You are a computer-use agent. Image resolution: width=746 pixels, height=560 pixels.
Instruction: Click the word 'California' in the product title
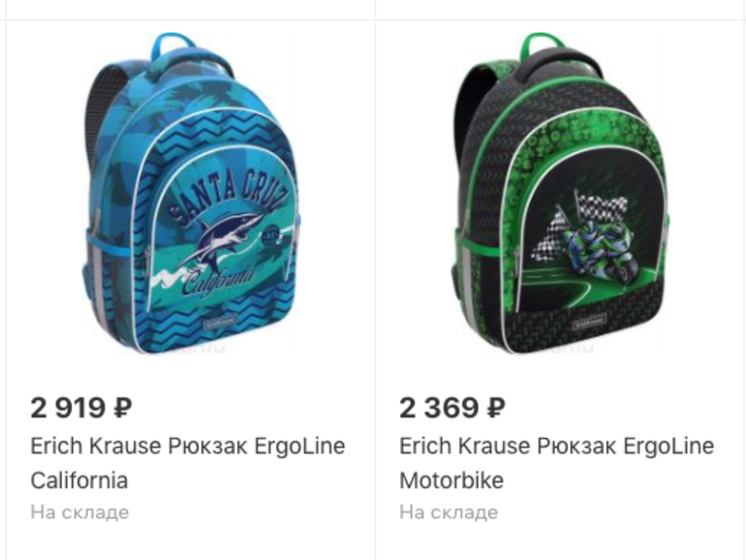[x=79, y=480]
